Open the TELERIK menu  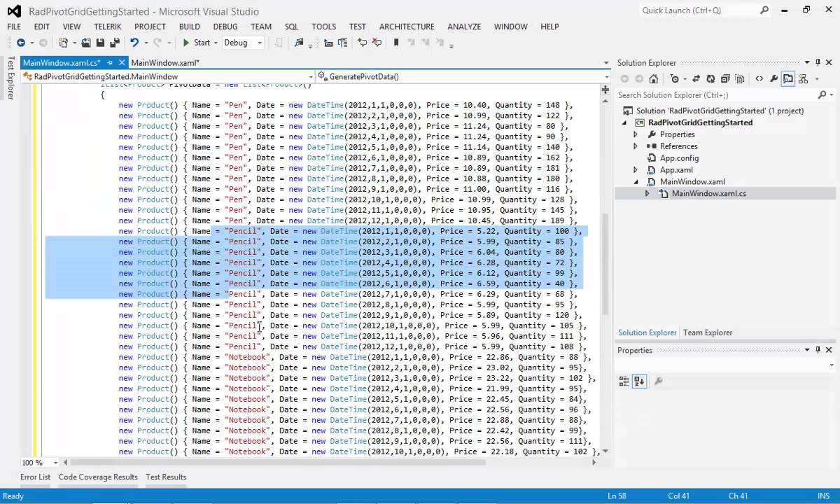click(x=106, y=27)
